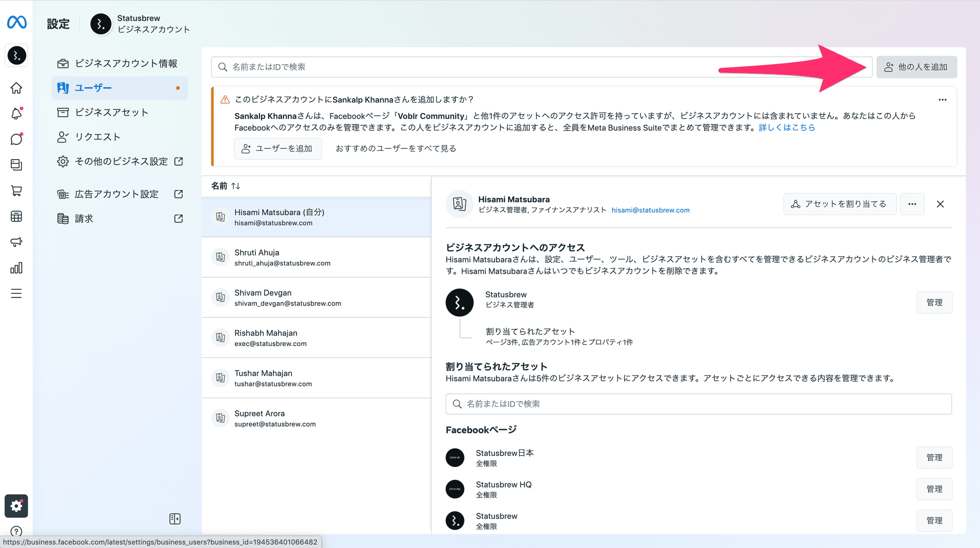Image resolution: width=980 pixels, height=548 pixels.
Task: Open three-dot menu on suggestion banner
Action: tap(942, 99)
